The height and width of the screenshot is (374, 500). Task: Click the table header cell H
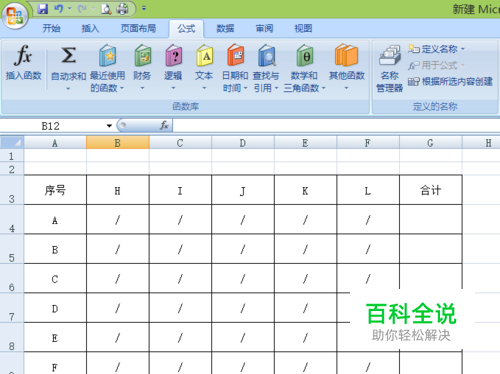pos(118,190)
